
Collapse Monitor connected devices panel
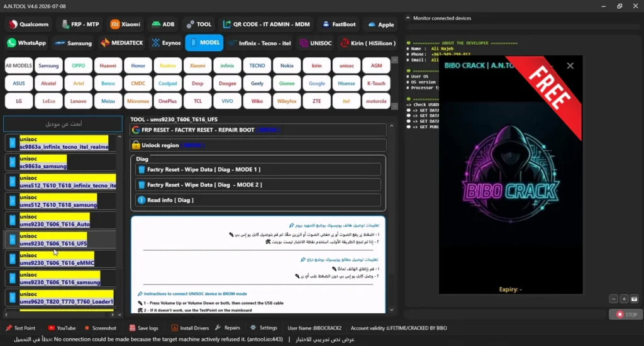[x=408, y=18]
